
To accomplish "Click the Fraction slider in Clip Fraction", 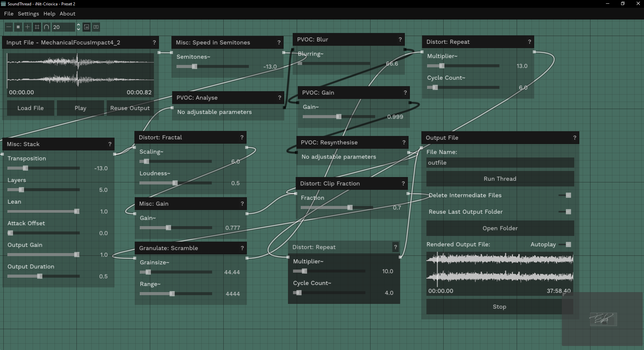I will tap(337, 208).
